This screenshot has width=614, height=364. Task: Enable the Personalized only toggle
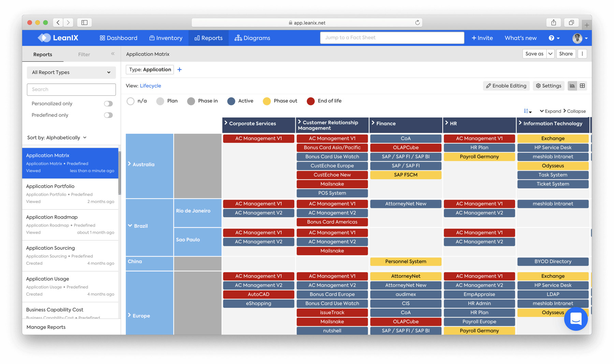coord(108,103)
